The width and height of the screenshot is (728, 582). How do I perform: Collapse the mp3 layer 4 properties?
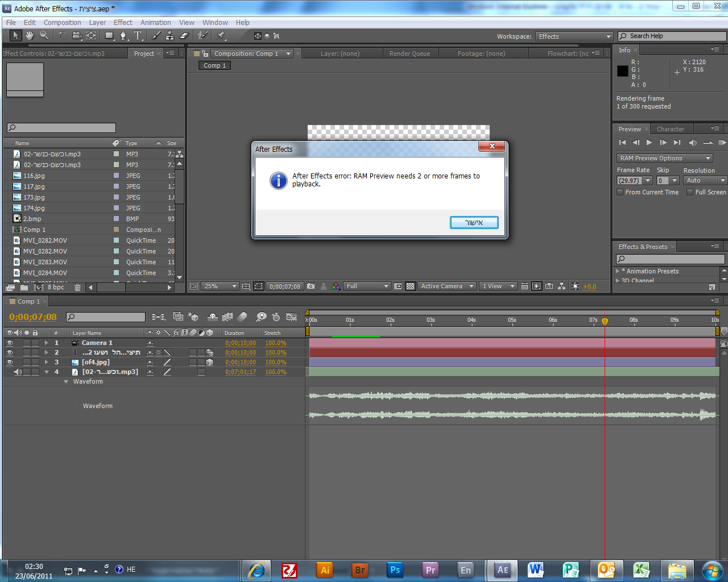point(47,372)
